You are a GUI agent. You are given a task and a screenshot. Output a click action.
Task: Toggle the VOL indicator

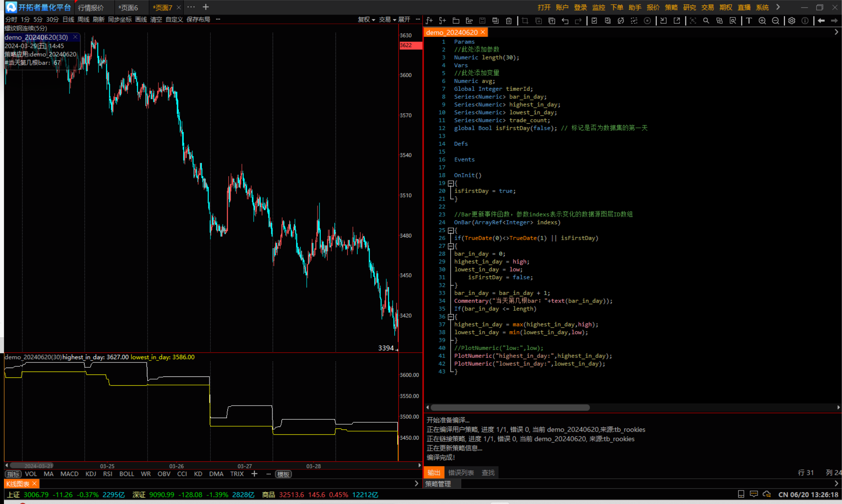31,474
